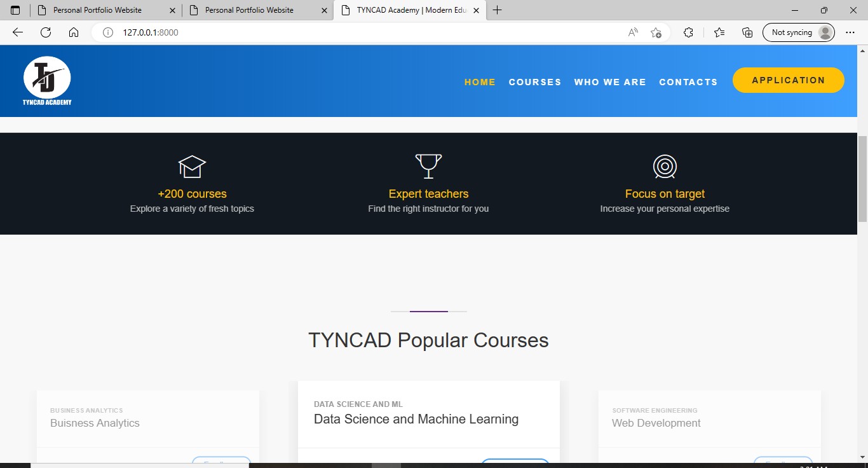This screenshot has width=868, height=468.
Task: Open Read aloud icon in address bar
Action: pyautogui.click(x=633, y=32)
